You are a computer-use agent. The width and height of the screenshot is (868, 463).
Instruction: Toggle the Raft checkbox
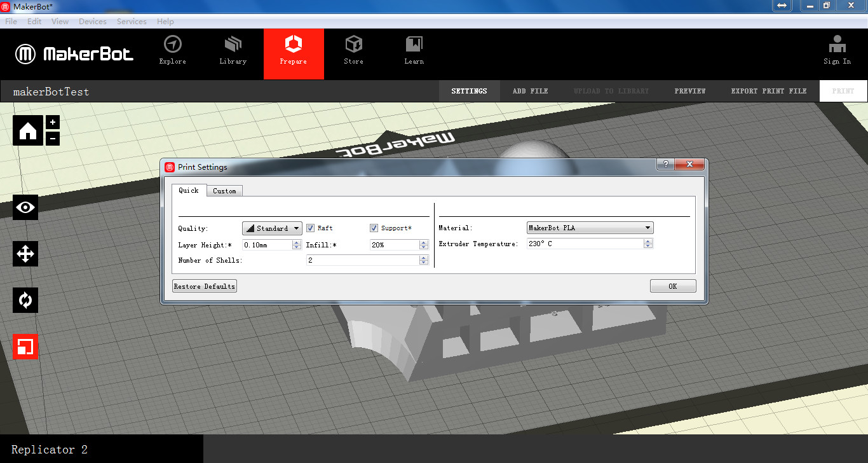tap(311, 228)
